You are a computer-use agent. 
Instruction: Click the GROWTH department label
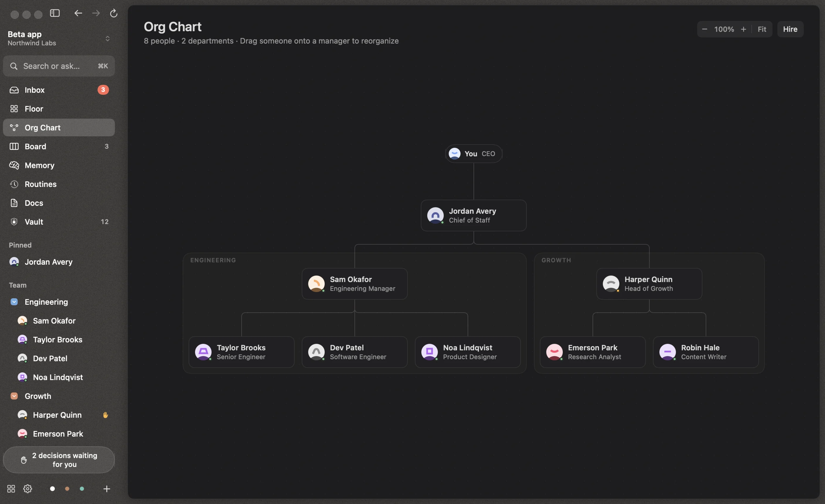(x=556, y=260)
